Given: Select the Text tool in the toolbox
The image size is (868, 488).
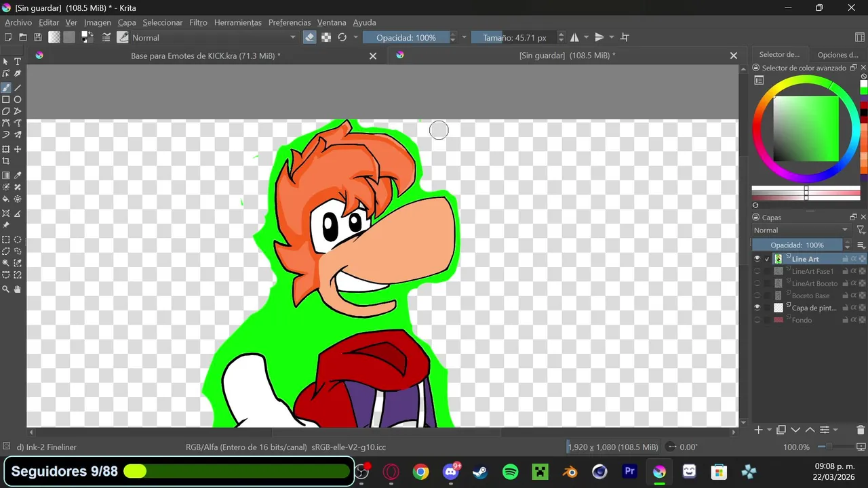Looking at the screenshot, I should [x=18, y=62].
